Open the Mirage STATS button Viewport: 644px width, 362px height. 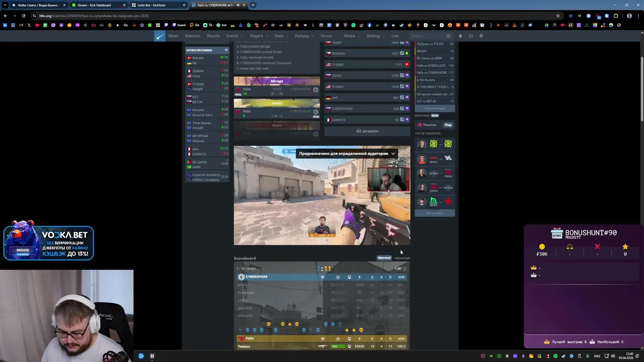[276, 89]
